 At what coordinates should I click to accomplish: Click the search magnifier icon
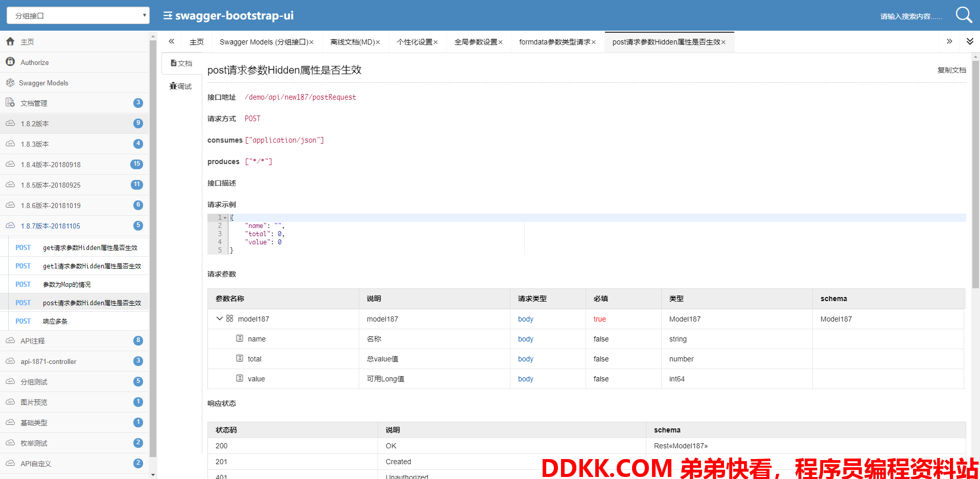[x=964, y=15]
